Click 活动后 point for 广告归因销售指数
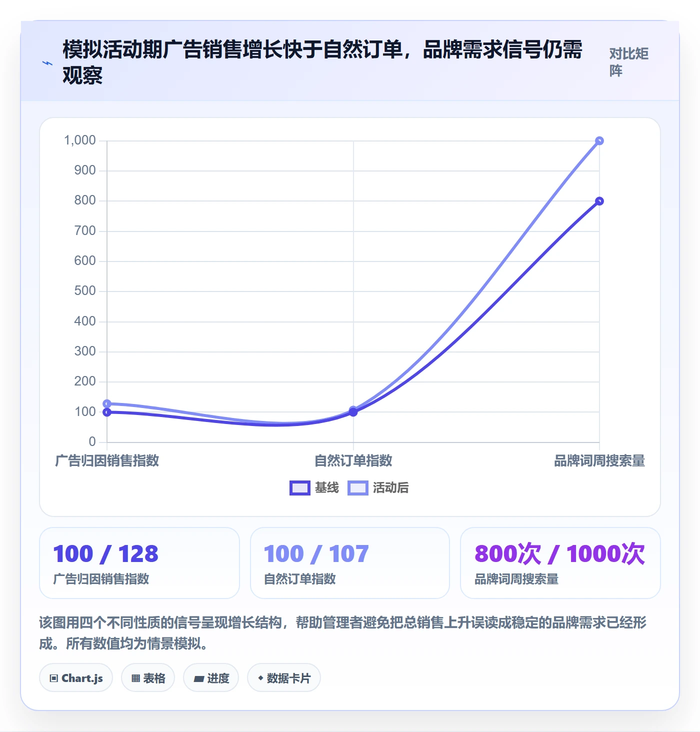Viewport: 700px width, 732px height. (x=107, y=403)
